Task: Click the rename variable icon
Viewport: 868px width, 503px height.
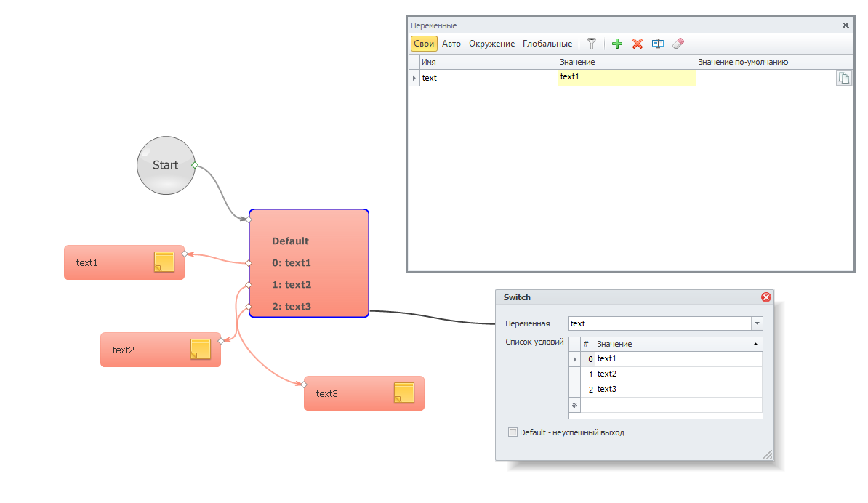Action: [658, 44]
